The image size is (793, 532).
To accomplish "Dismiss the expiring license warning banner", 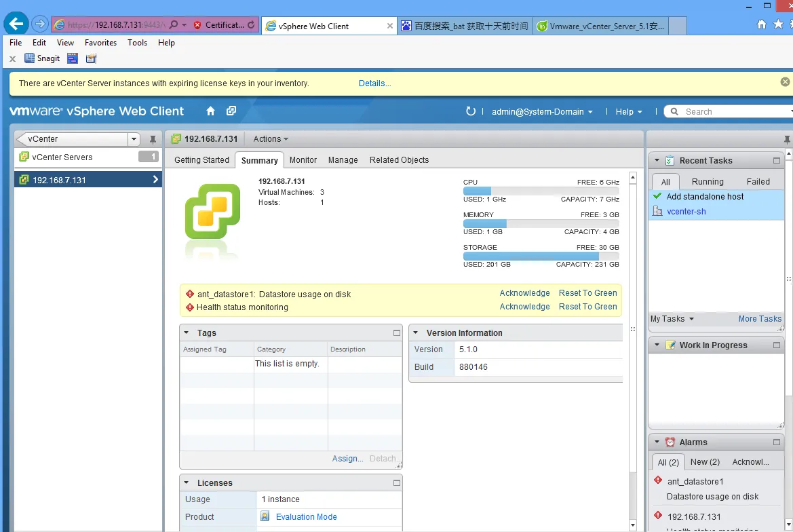I will point(785,81).
